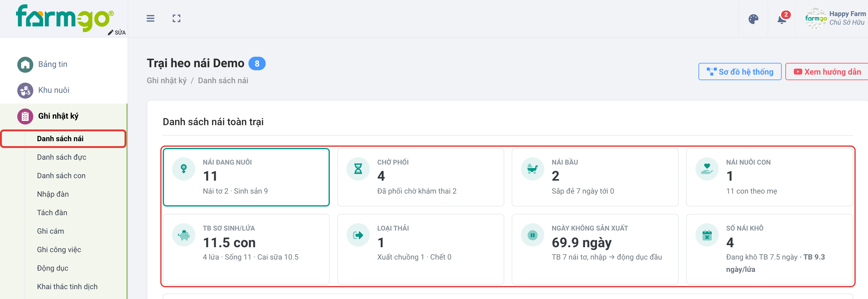Click the blue badge showing 8
Screen dimensions: 868x299
coord(257,64)
